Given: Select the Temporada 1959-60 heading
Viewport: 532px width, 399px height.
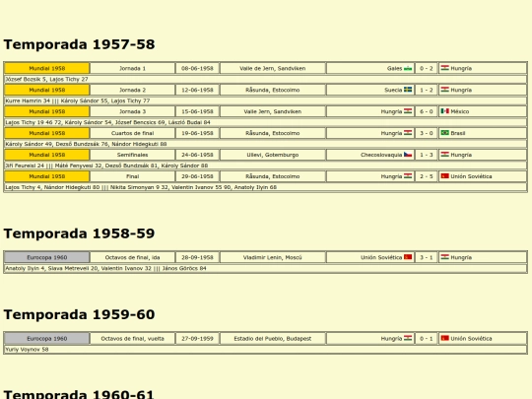Looking at the screenshot, I should tap(79, 314).
